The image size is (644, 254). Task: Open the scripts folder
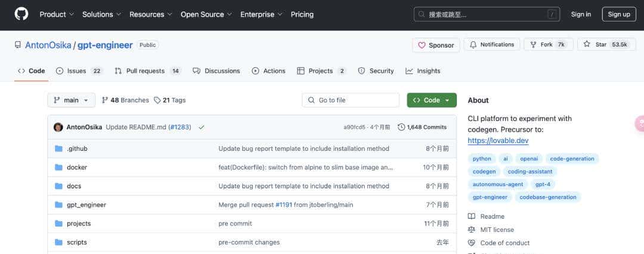pos(77,243)
